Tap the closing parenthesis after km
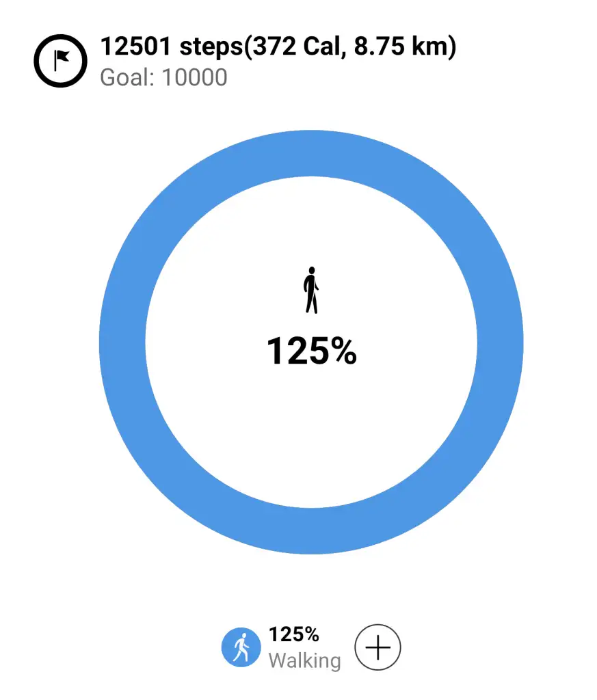This screenshot has width=597, height=700. (451, 46)
